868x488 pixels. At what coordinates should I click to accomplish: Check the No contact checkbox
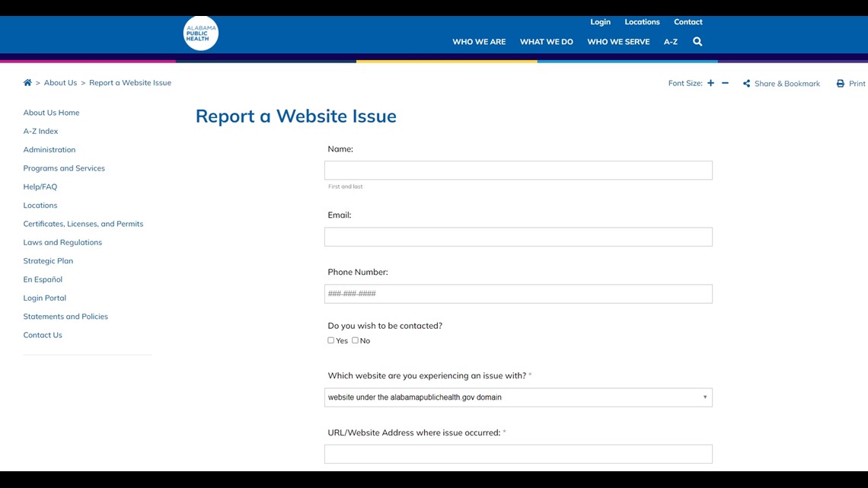[356, 340]
